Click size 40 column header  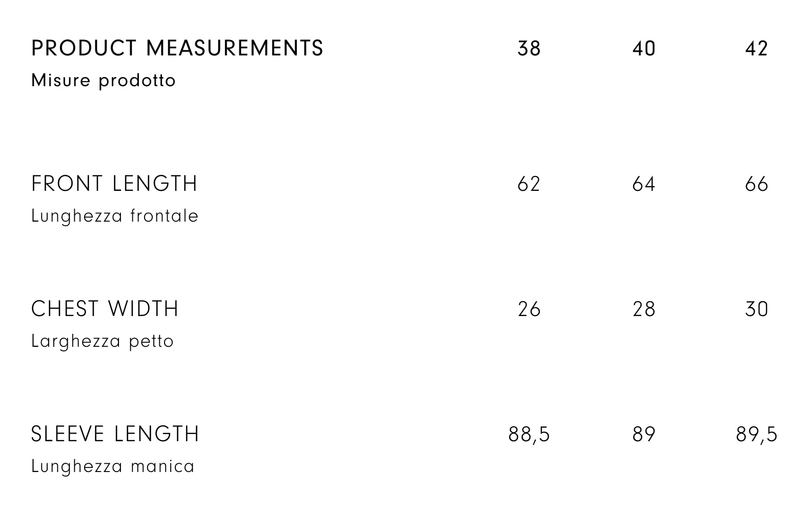coord(644,49)
